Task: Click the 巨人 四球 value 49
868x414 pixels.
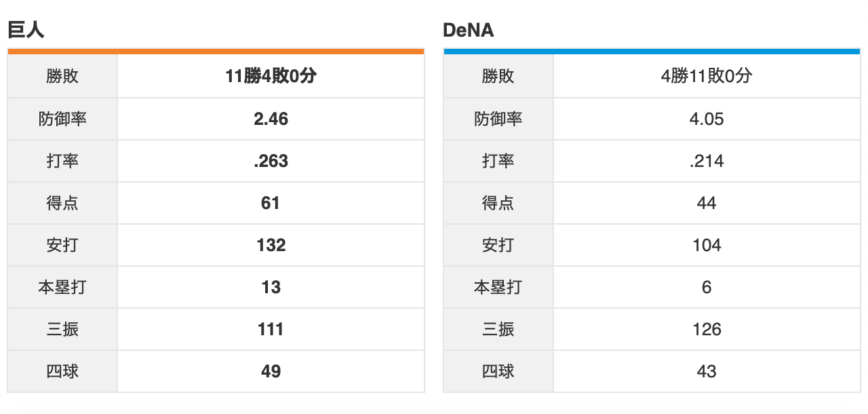Action: (271, 371)
